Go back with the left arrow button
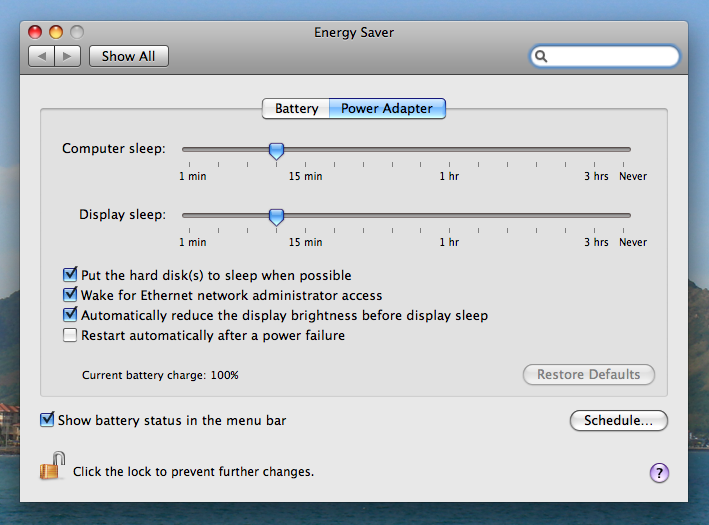This screenshot has height=525, width=709. point(42,56)
